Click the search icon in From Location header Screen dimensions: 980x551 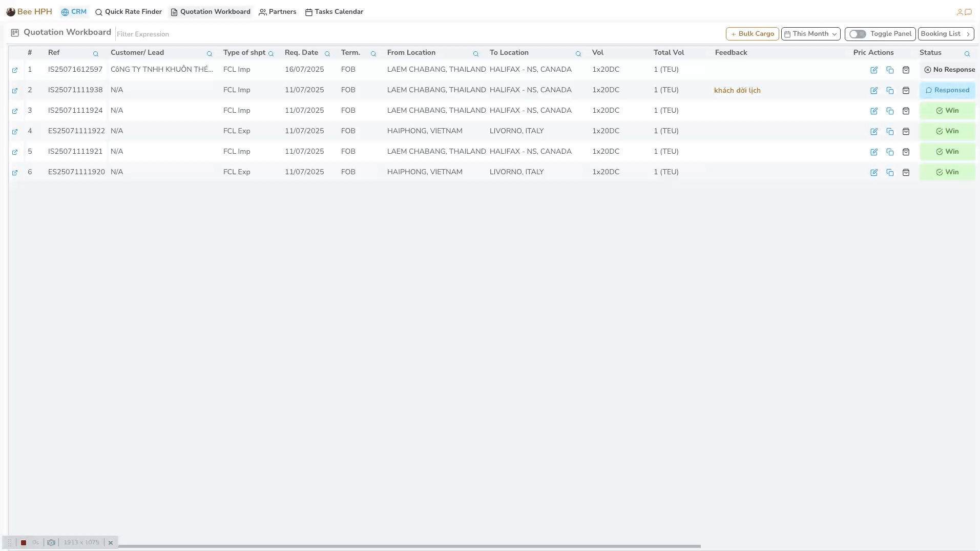tap(476, 54)
